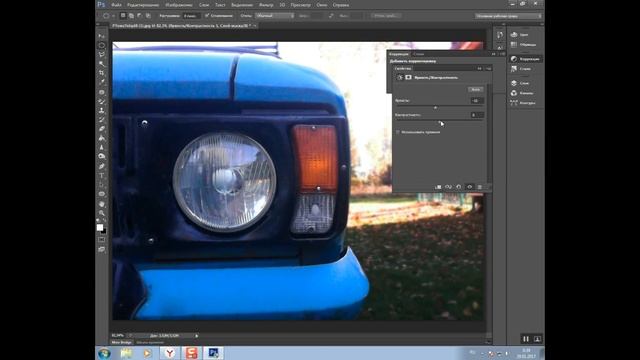Select the Move tool
This screenshot has height=360, width=640.
[101, 36]
